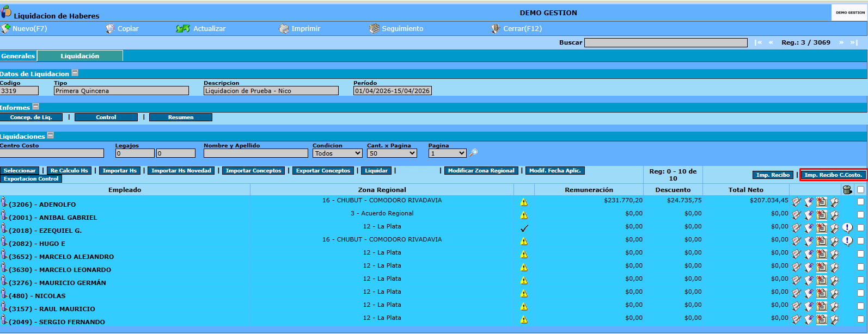Click Actualizar in the toolbar
Image resolution: width=868 pixels, height=334 pixels.
coord(201,29)
